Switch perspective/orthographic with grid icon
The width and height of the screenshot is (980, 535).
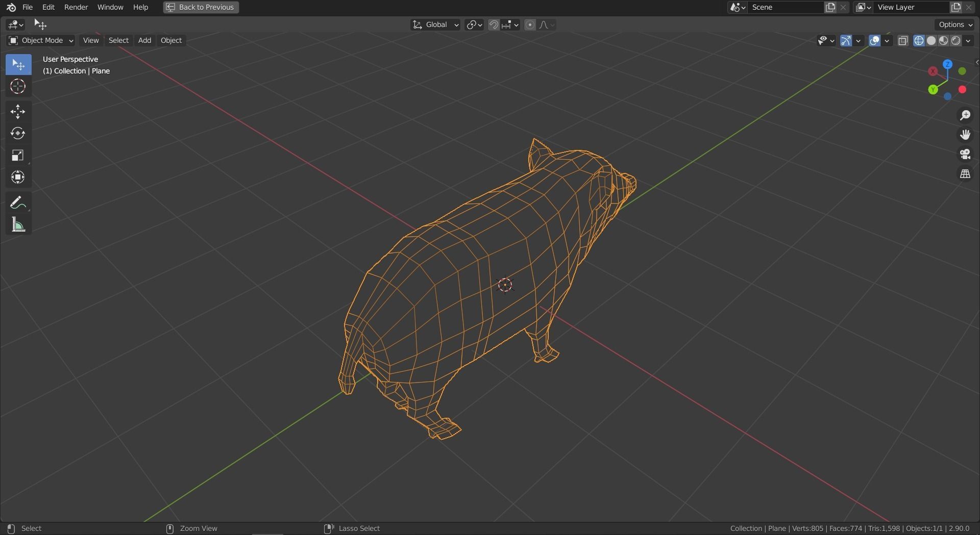coord(965,174)
